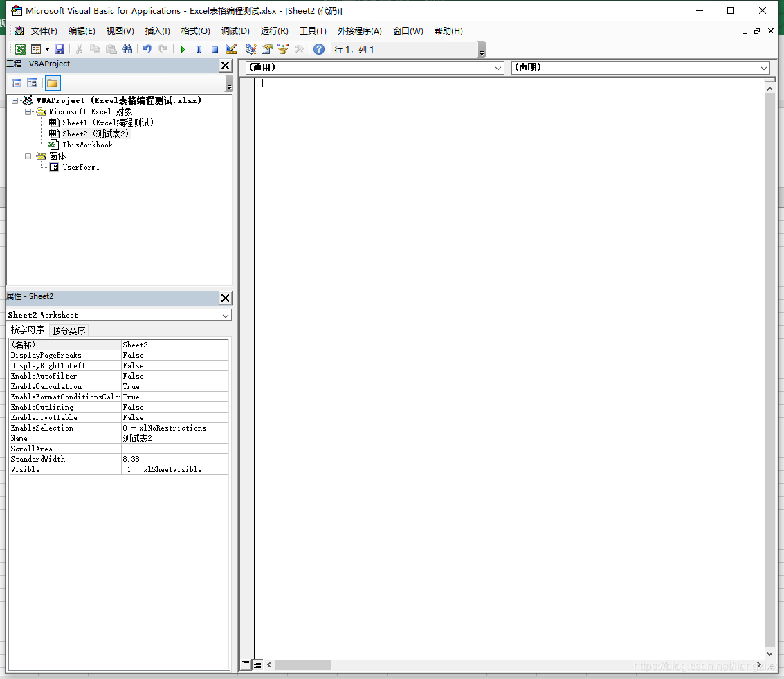This screenshot has height=679, width=784.
Task: Open the Project Explorer toolbar icon
Action: click(x=251, y=49)
